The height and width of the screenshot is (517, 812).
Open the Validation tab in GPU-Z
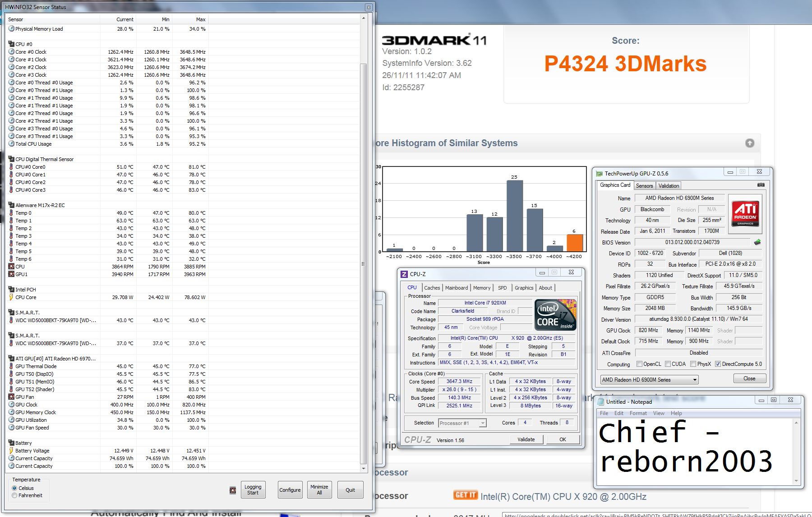pyautogui.click(x=669, y=186)
